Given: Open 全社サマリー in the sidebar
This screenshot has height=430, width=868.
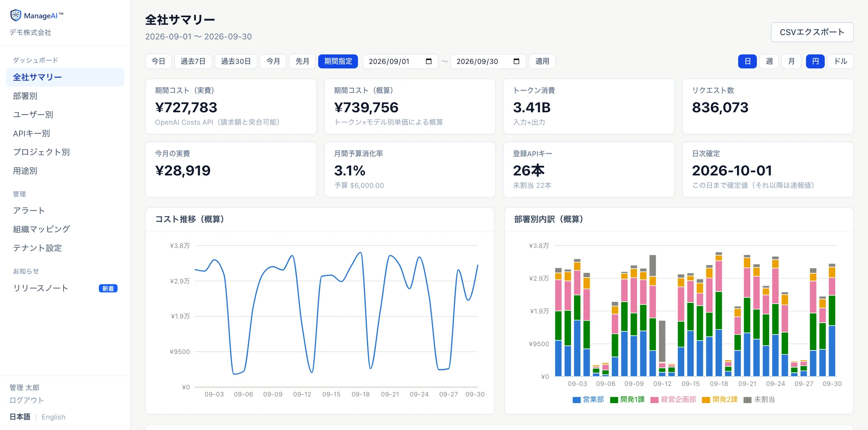Looking at the screenshot, I should pyautogui.click(x=65, y=77).
